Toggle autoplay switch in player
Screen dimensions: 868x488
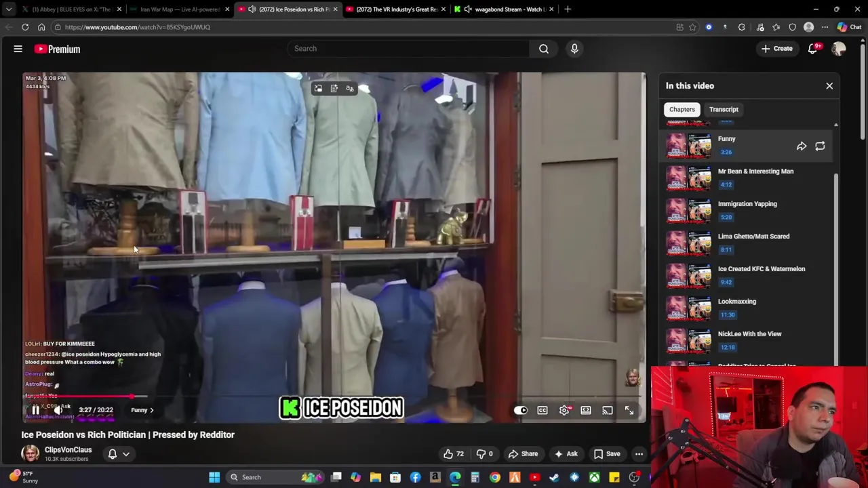click(x=520, y=410)
